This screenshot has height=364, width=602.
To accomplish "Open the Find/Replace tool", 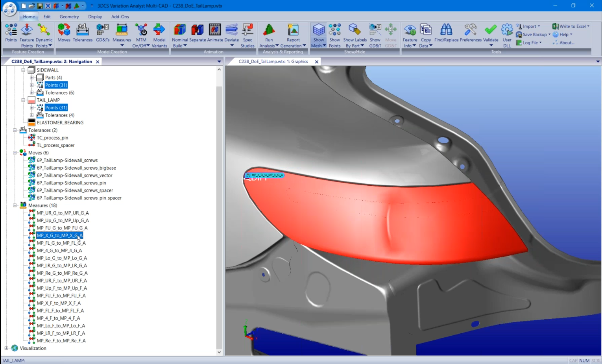I will [447, 34].
